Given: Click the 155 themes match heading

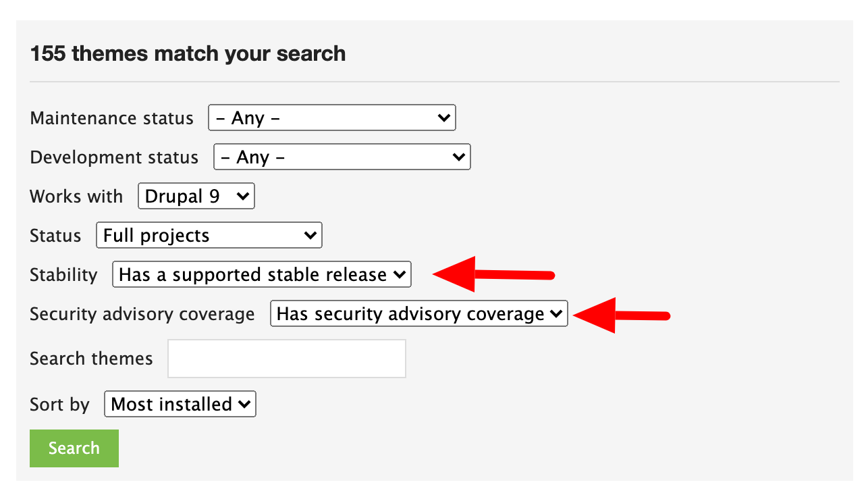Looking at the screenshot, I should [x=187, y=53].
